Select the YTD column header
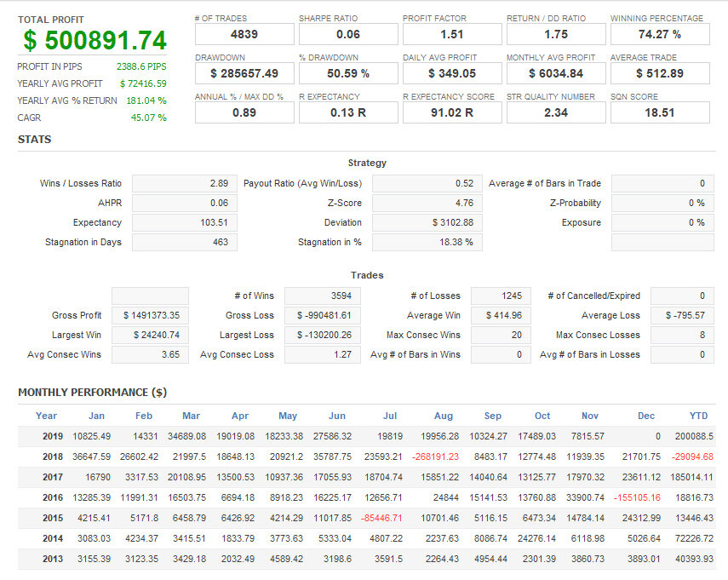The image size is (728, 580). tap(698, 416)
